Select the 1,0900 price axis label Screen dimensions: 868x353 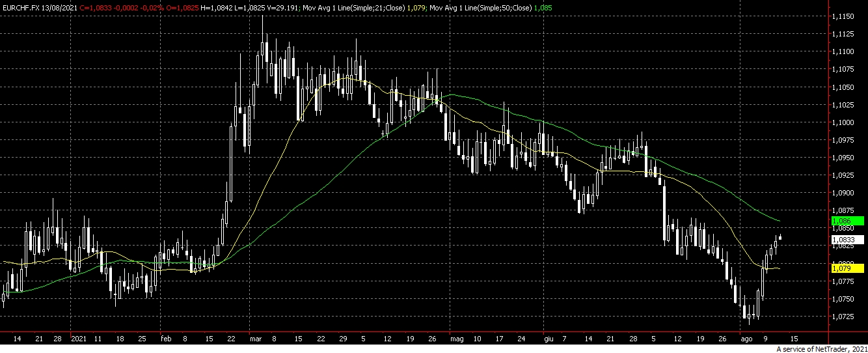(844, 193)
